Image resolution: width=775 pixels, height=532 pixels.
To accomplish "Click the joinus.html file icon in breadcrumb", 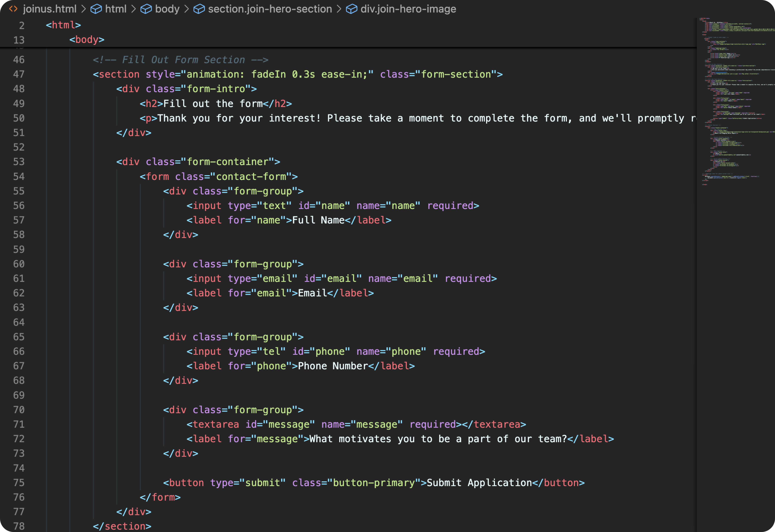I will pyautogui.click(x=13, y=9).
